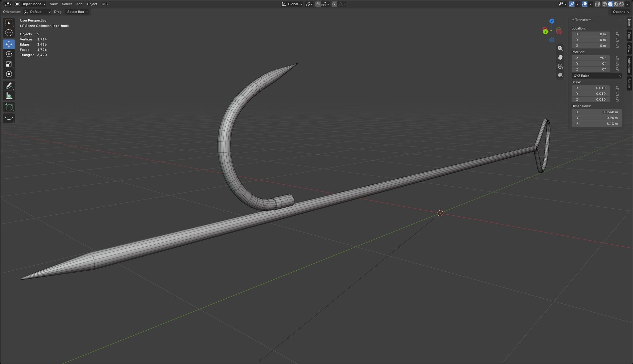Choose the Measure ruler tool

9,96
